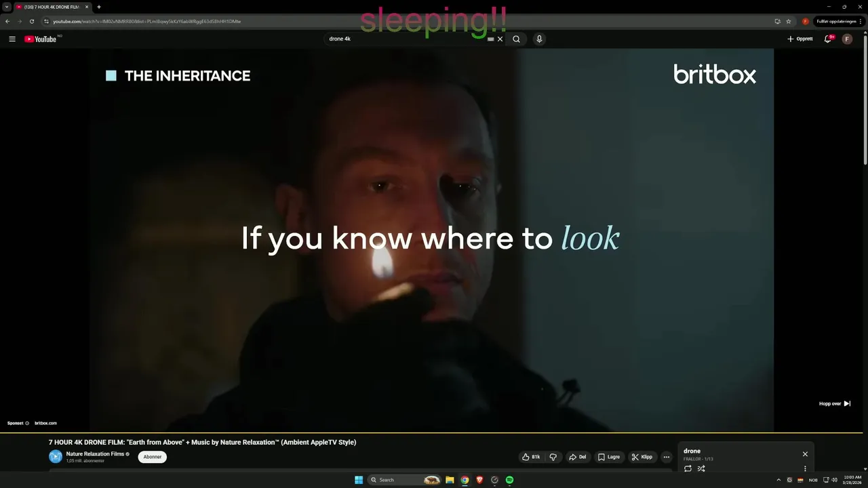Click the search magnifier button
This screenshot has width=868, height=488.
point(516,39)
